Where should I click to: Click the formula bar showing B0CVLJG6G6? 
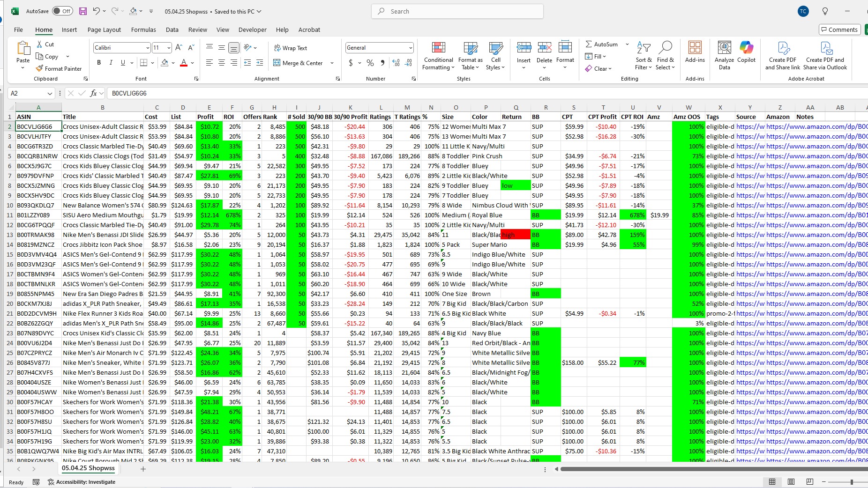(x=487, y=93)
